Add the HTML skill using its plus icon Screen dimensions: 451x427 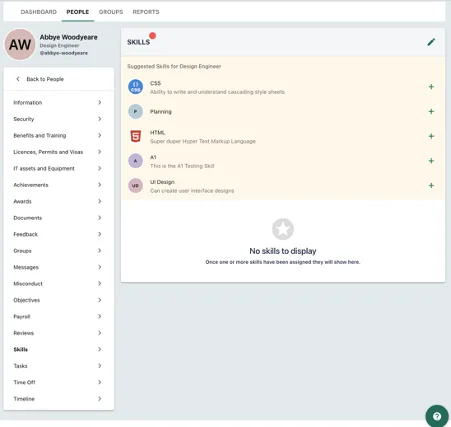click(431, 136)
